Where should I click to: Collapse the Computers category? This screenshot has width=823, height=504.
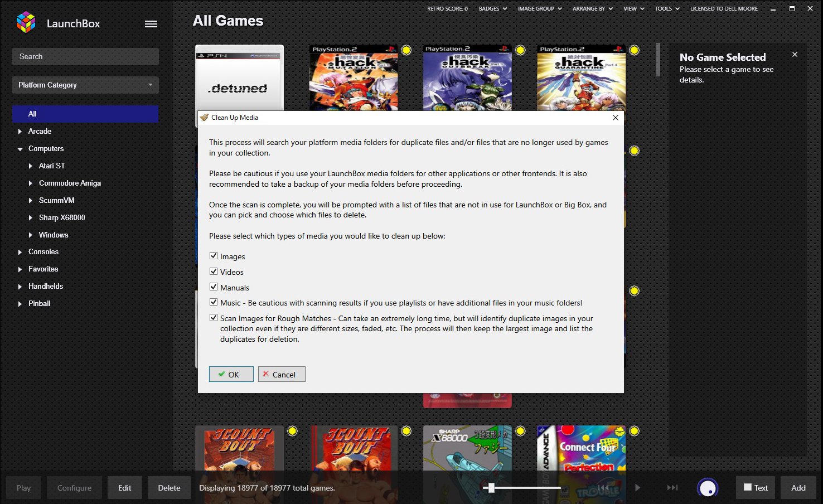(20, 149)
